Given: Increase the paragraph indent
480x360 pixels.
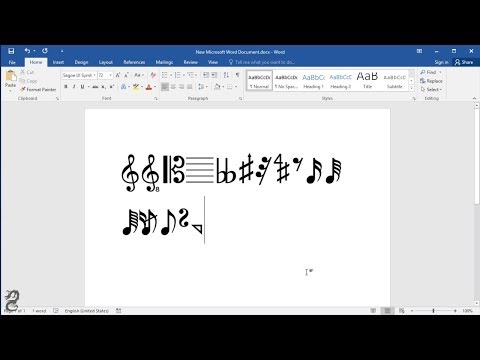Looking at the screenshot, I should click(x=214, y=75).
